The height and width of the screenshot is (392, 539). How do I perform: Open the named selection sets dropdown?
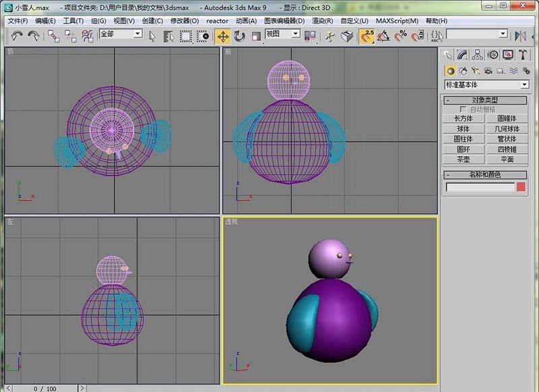click(503, 33)
